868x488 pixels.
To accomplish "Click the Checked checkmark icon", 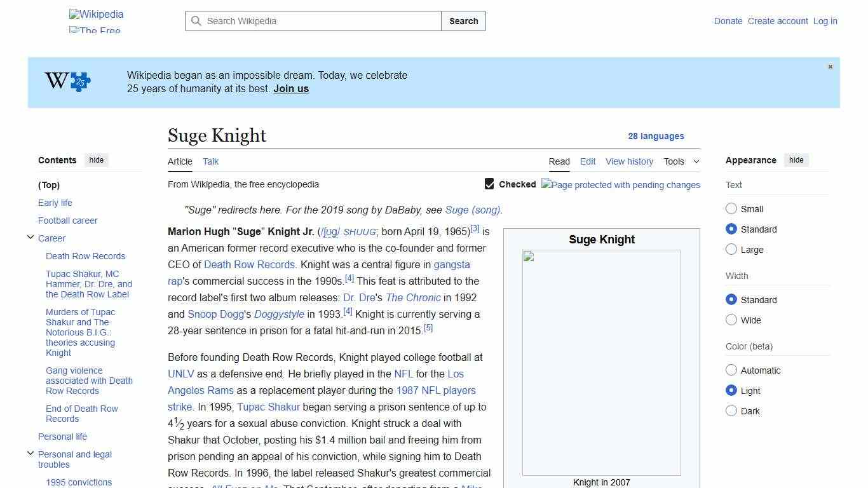I will [489, 184].
